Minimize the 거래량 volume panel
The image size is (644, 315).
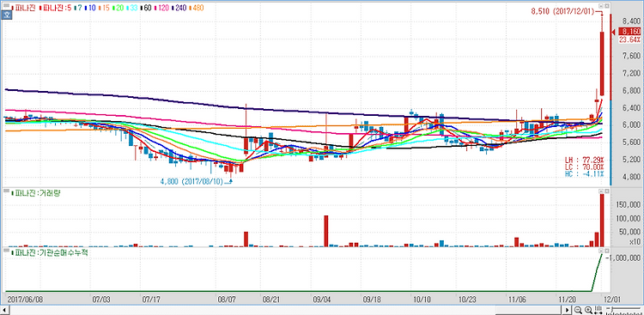coord(601,191)
